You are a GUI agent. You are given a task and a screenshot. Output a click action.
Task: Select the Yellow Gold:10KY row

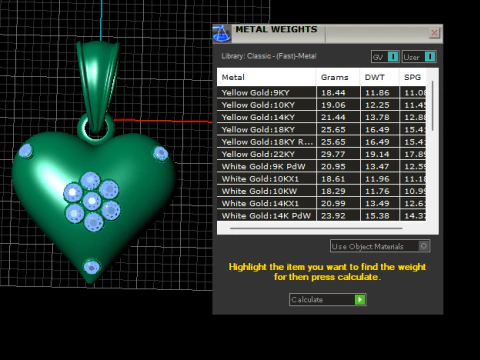pyautogui.click(x=321, y=105)
